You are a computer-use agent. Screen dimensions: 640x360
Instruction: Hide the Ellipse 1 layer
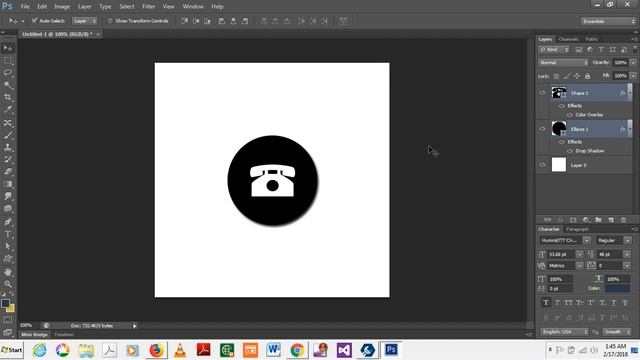[542, 129]
